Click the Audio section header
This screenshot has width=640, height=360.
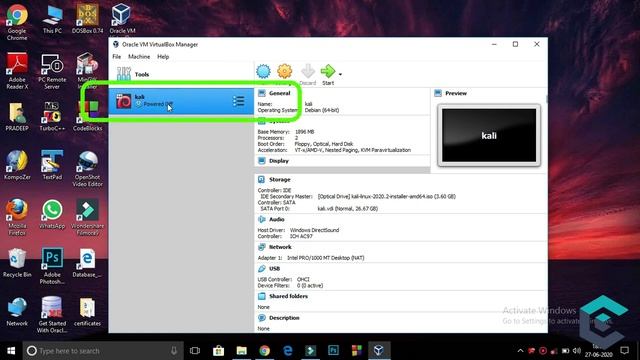pos(276,220)
